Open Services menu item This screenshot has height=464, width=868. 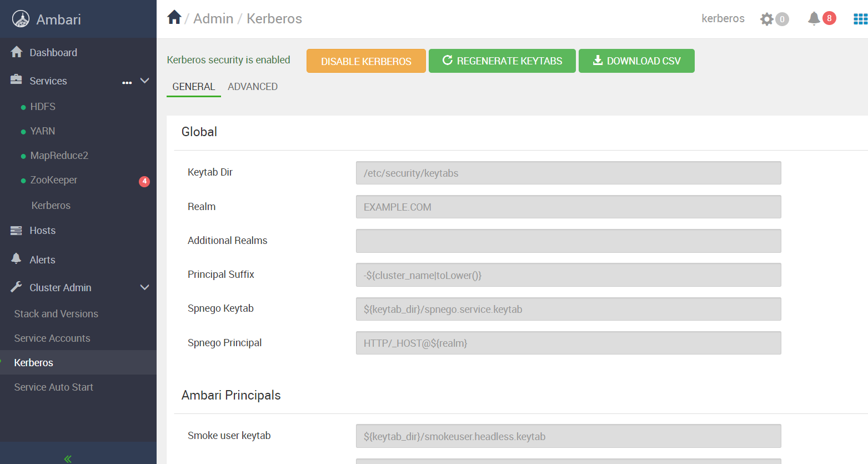pyautogui.click(x=48, y=81)
